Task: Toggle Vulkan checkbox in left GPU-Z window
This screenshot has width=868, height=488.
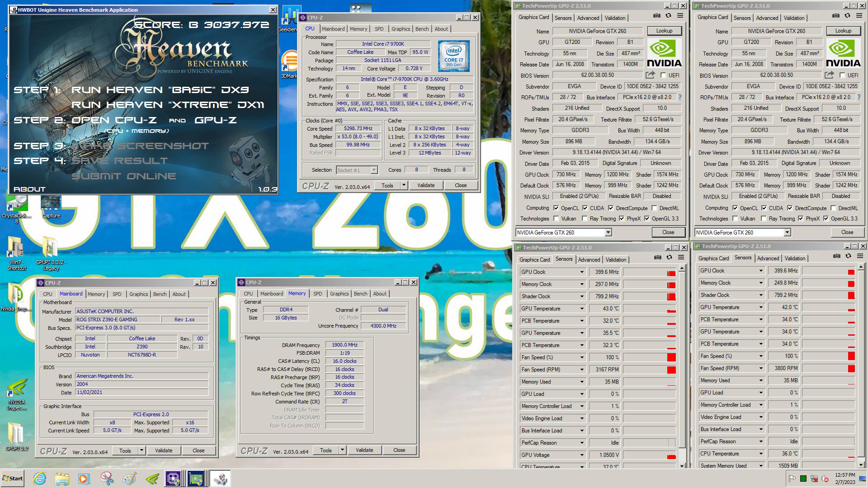Action: pyautogui.click(x=556, y=219)
